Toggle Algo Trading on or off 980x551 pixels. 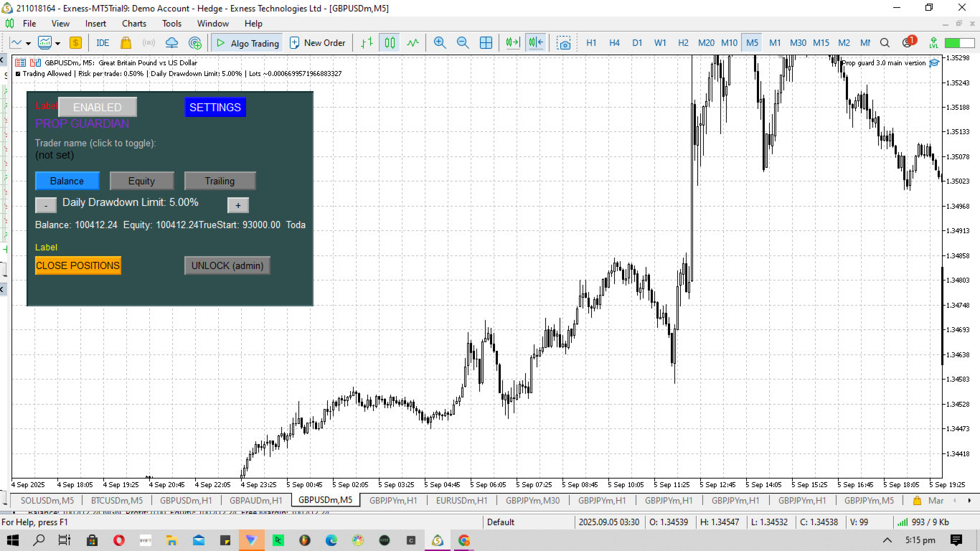(x=248, y=43)
